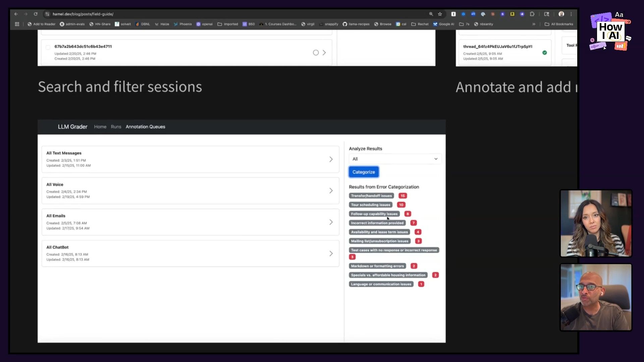
Task: Select the Tour scheduling issues tag
Action: (371, 205)
